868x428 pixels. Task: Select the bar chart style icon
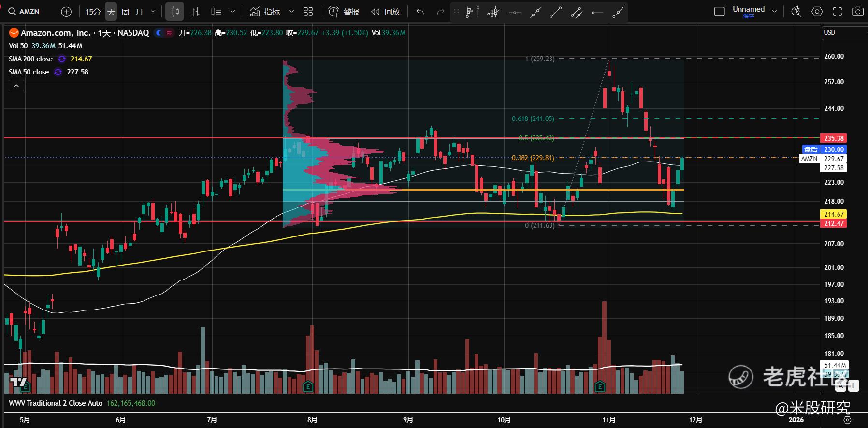tap(195, 12)
